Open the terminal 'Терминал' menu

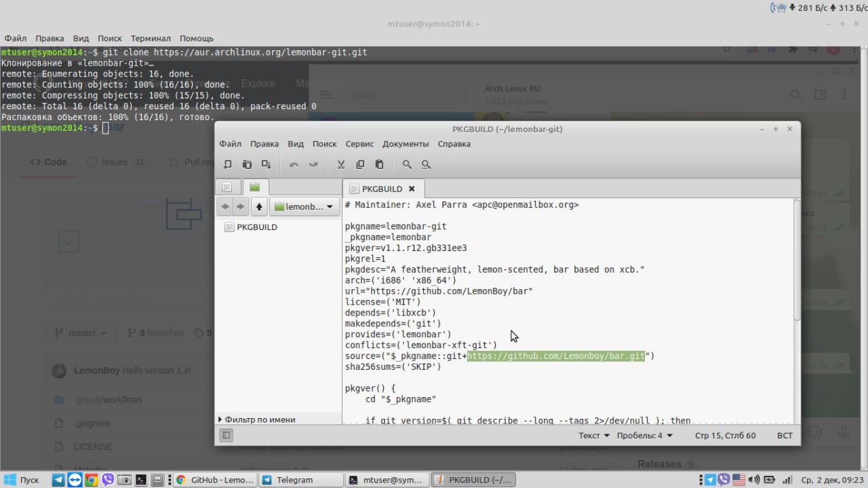point(151,39)
